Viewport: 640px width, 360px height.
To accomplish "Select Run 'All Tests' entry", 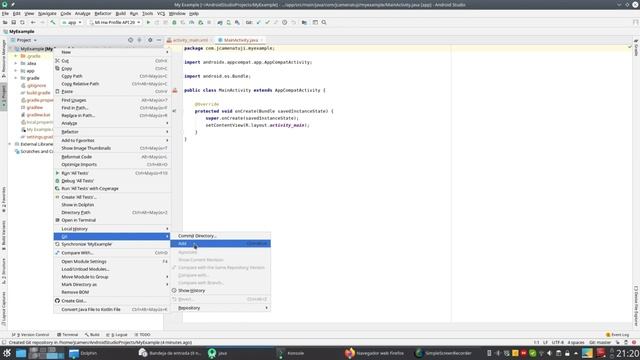I will (x=112, y=173).
